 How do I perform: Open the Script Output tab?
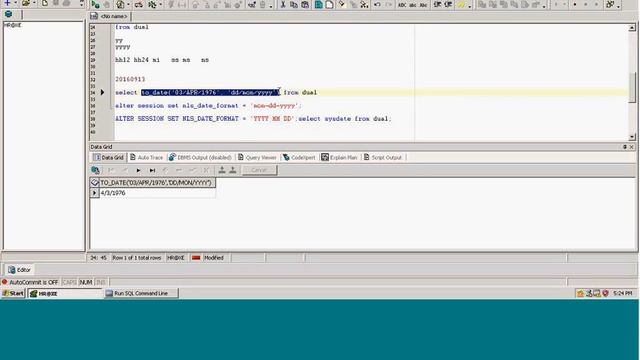(383, 158)
